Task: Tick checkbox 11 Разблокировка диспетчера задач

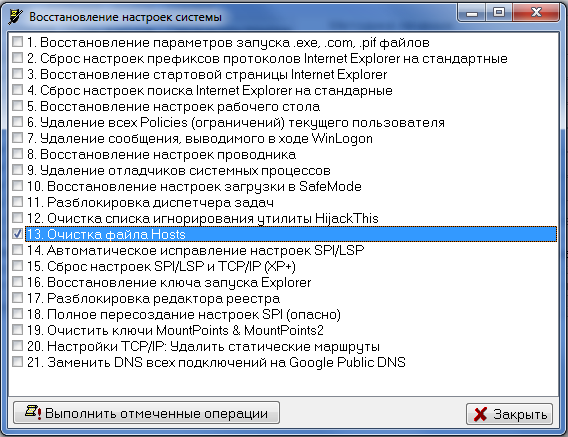Action: coord(17,201)
